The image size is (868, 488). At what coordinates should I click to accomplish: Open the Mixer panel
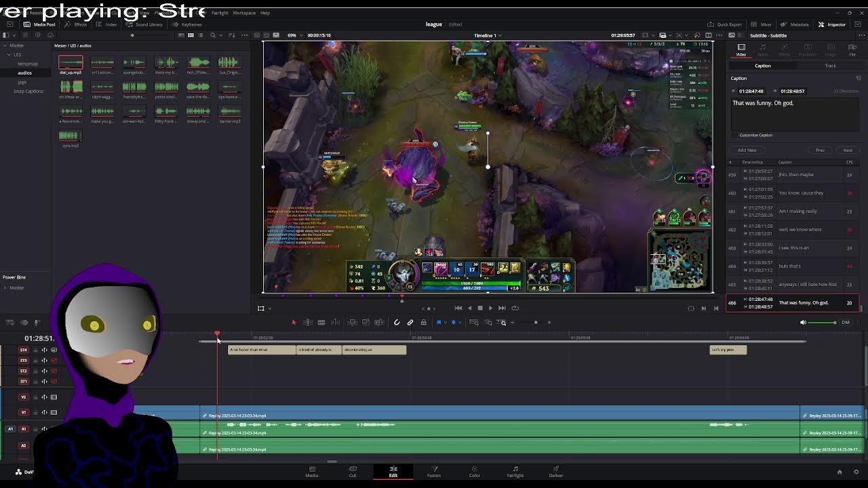pos(762,24)
